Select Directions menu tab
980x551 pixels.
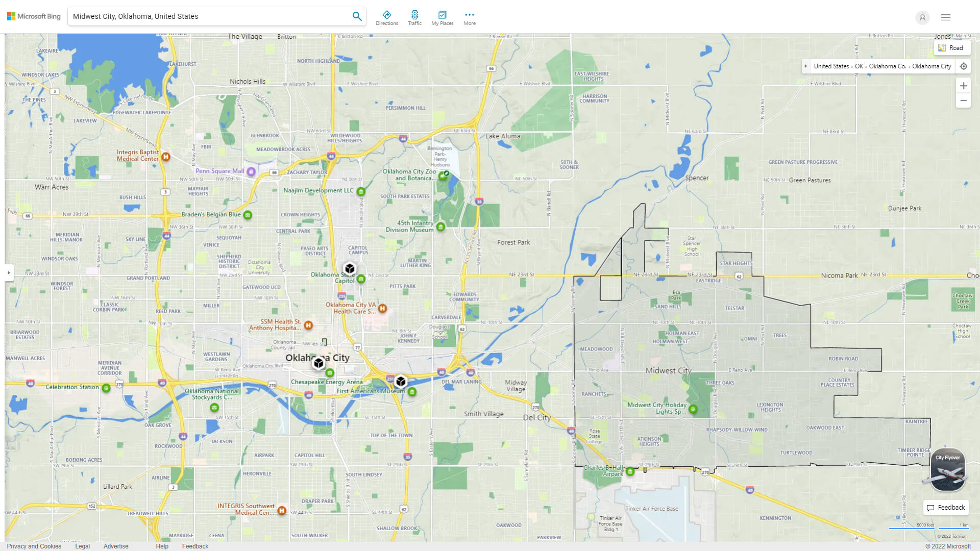(x=387, y=17)
